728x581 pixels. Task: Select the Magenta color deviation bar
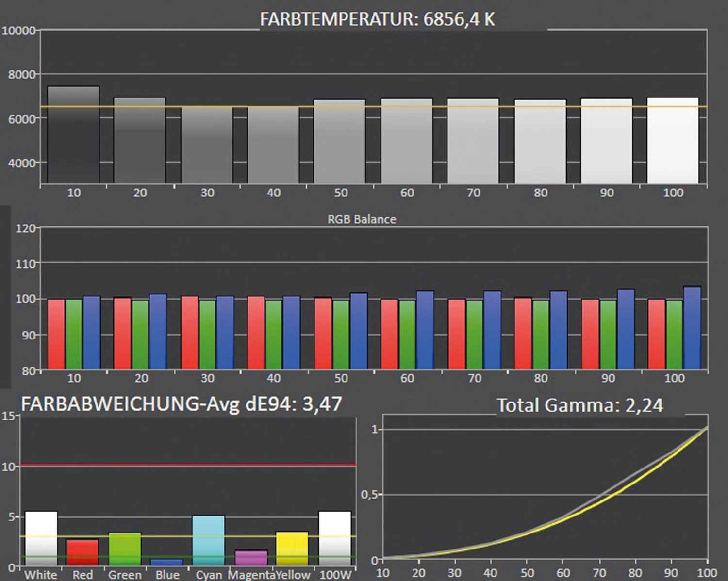coord(251,558)
